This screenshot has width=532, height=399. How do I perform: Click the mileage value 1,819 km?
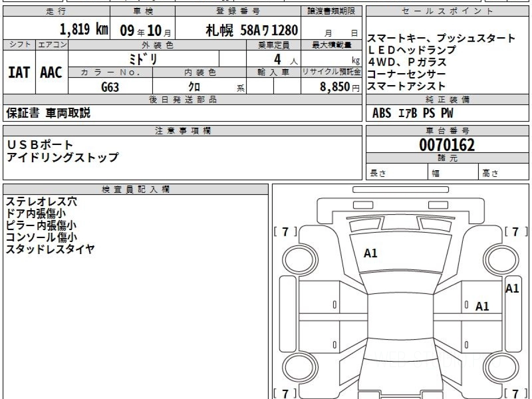[84, 30]
